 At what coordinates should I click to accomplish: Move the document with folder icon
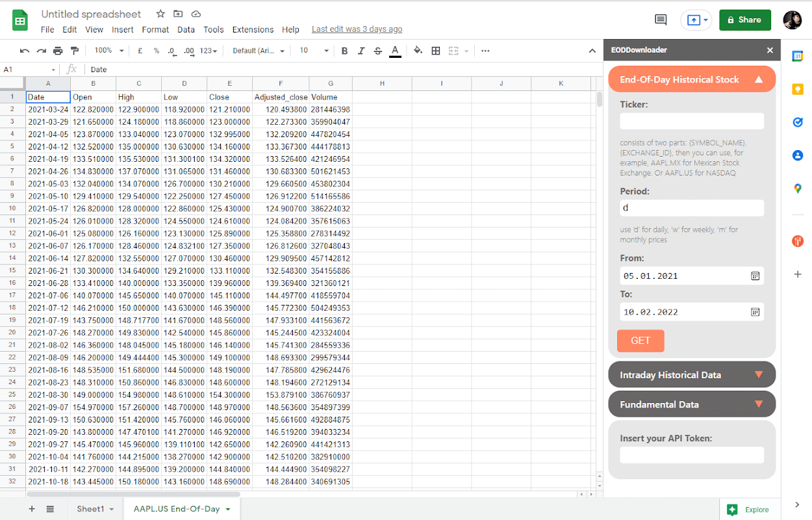[178, 14]
